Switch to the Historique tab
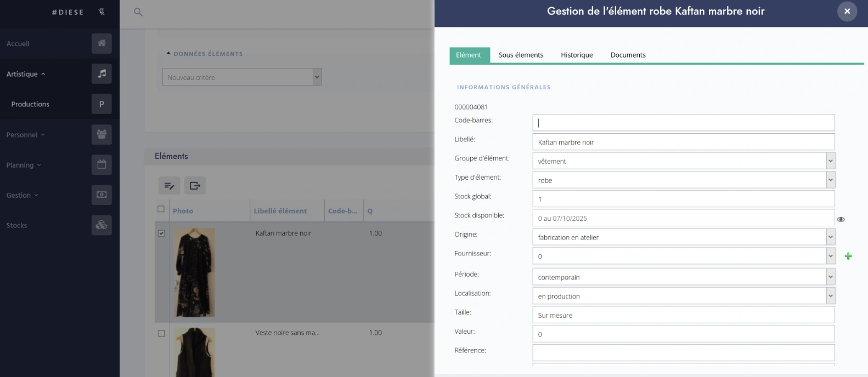 577,55
